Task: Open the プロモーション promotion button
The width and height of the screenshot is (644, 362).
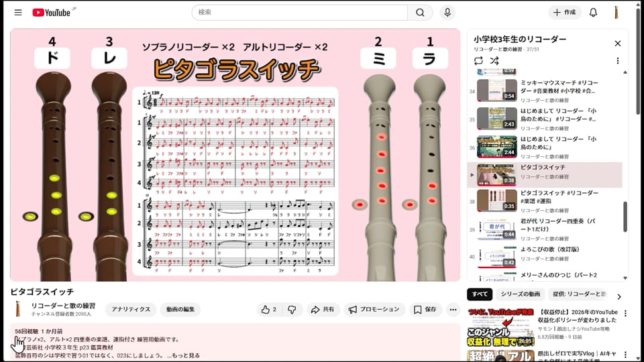Action: 374,310
